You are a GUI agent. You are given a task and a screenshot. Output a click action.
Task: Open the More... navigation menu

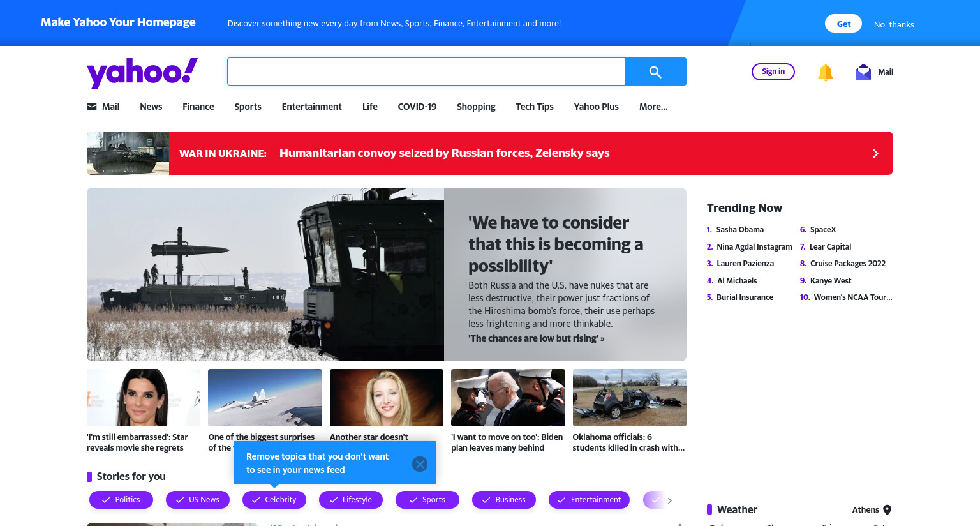[x=653, y=107]
